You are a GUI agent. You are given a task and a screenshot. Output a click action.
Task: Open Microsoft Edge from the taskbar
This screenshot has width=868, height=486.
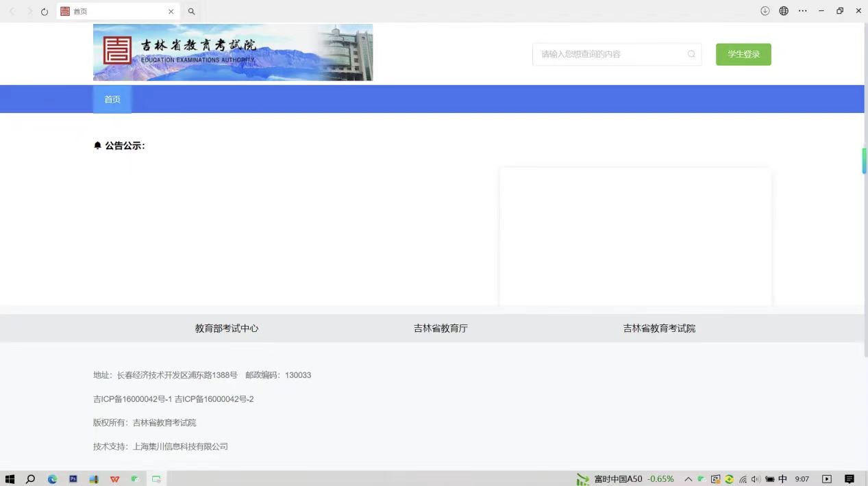tap(52, 479)
